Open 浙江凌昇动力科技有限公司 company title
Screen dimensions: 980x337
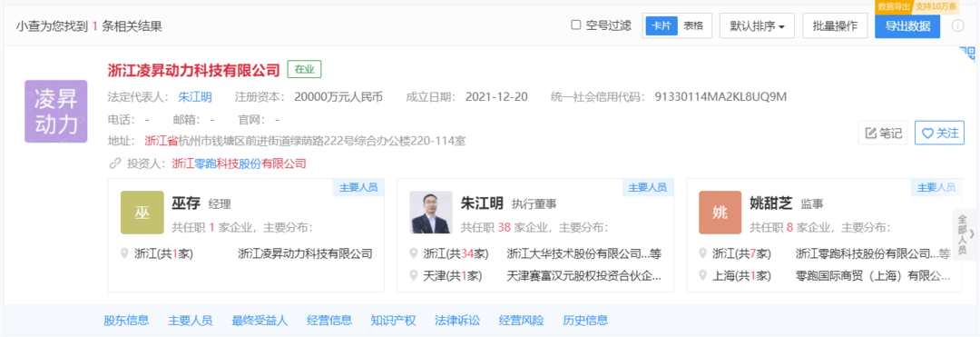[x=194, y=69]
